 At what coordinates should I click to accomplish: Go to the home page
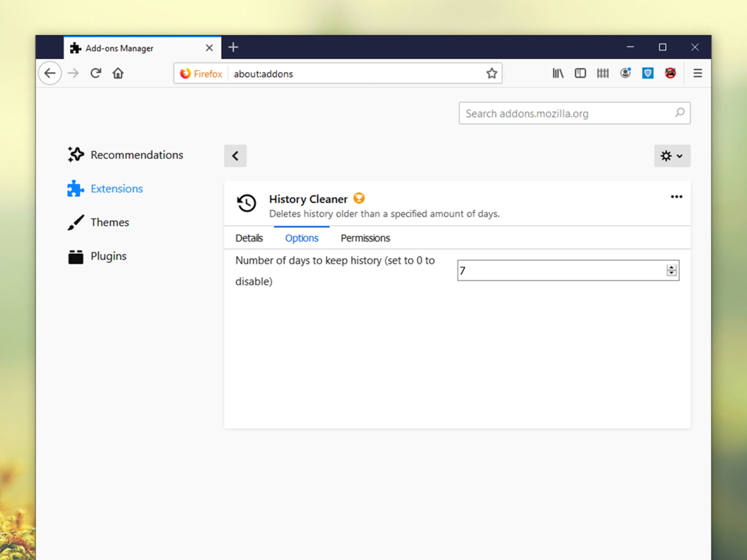coord(118,74)
